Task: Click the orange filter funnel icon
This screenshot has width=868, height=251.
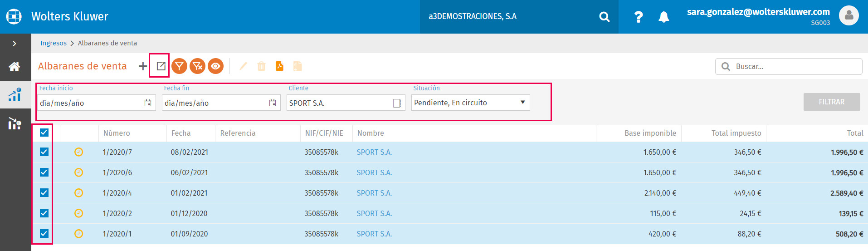Action: coord(179,66)
